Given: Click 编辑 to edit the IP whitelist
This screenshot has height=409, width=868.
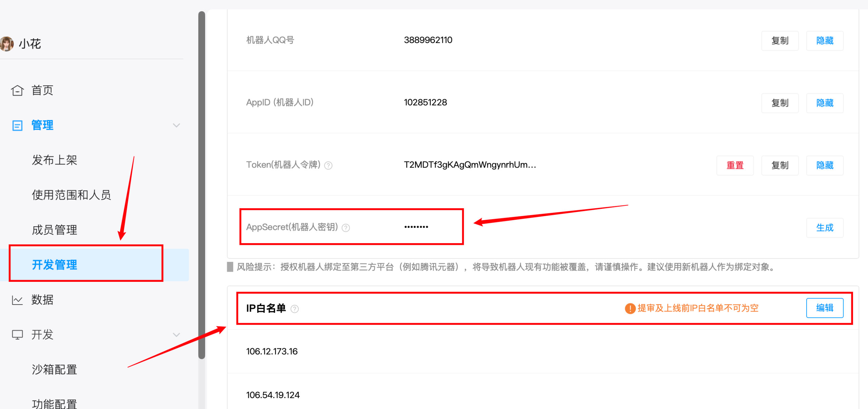Looking at the screenshot, I should 825,308.
